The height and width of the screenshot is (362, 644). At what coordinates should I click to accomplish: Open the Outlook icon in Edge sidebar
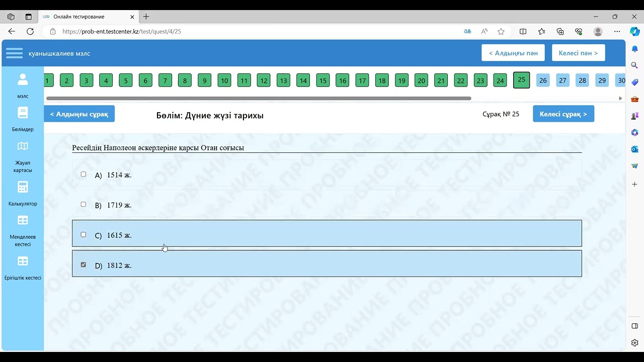(634, 149)
